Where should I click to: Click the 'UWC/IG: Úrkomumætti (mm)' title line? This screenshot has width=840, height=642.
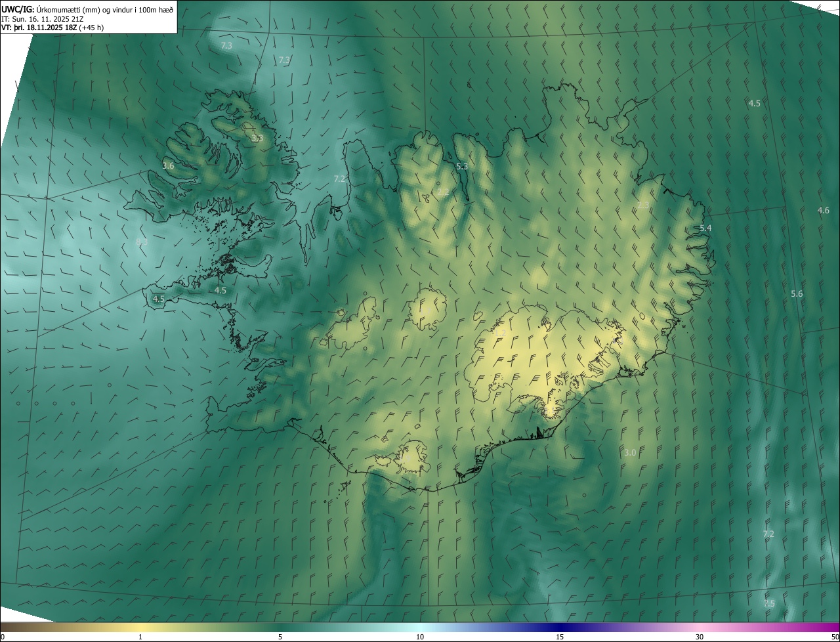87,9
